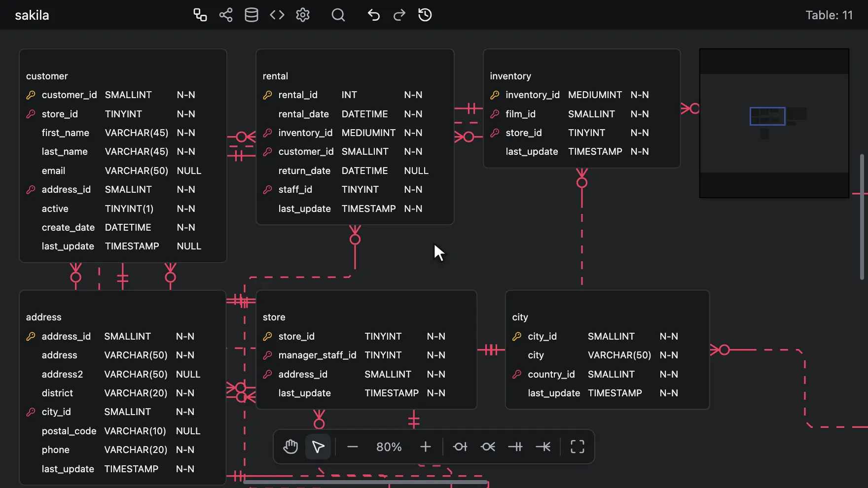This screenshot has width=868, height=488.
Task: Select the address table title
Action: tap(43, 317)
